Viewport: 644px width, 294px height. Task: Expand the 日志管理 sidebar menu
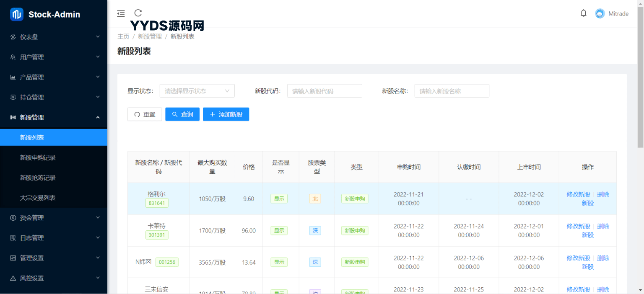(54, 238)
